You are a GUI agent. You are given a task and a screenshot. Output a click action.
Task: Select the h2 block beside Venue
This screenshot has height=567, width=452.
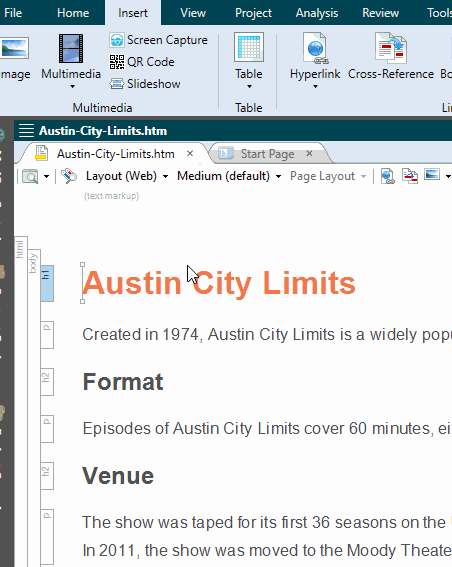[x=47, y=476]
